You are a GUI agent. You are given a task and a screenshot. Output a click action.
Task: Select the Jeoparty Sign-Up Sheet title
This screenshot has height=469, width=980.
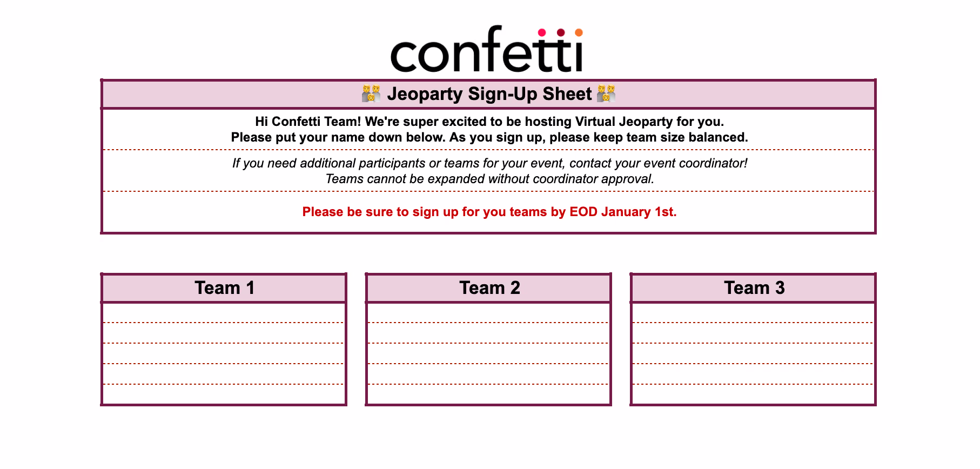(489, 93)
